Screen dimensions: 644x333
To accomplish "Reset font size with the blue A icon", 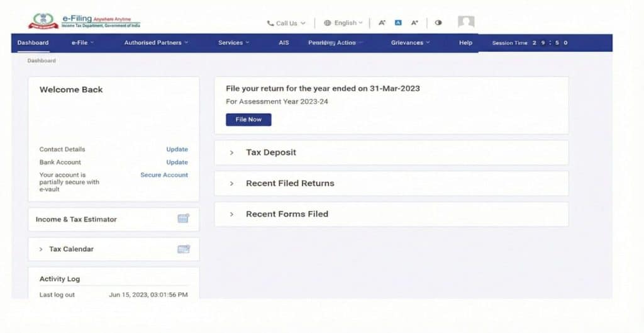I will point(398,23).
